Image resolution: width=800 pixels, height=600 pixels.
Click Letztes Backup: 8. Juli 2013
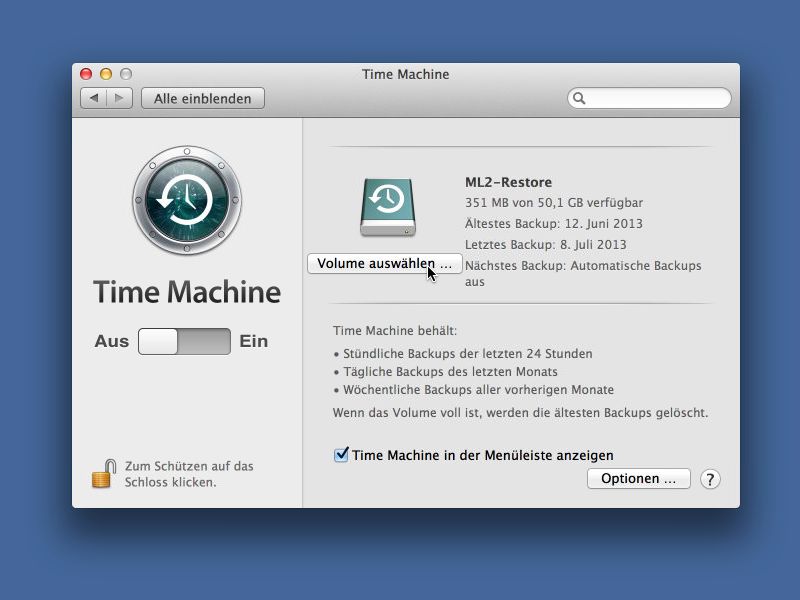click(545, 244)
